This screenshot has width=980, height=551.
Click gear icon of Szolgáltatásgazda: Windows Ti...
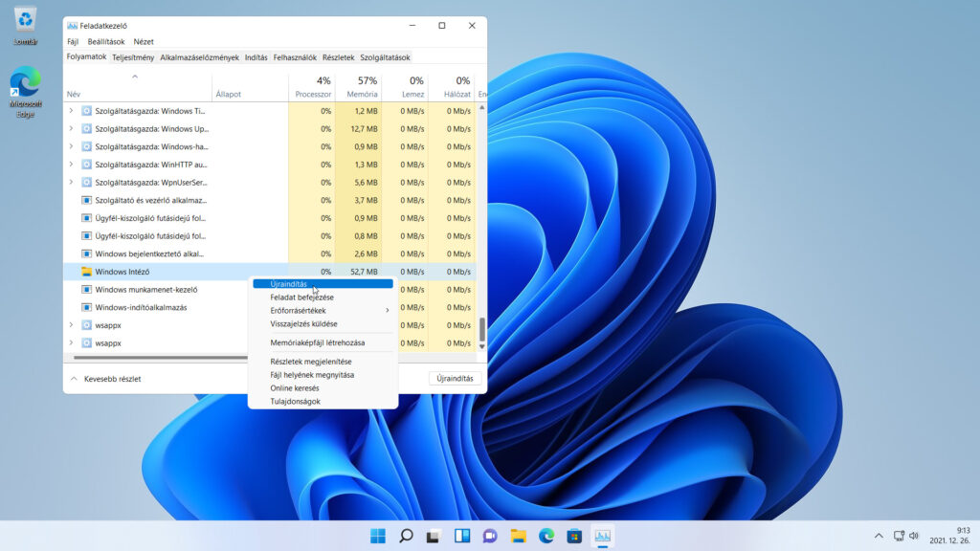[x=86, y=111]
